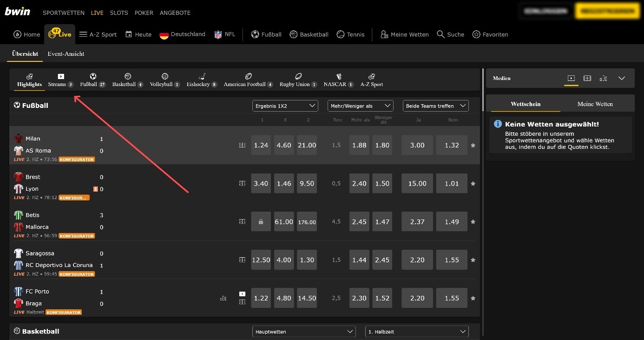Mark FC Porto vs Braga as favorite
Image resolution: width=644 pixels, height=340 pixels.
coord(473,298)
